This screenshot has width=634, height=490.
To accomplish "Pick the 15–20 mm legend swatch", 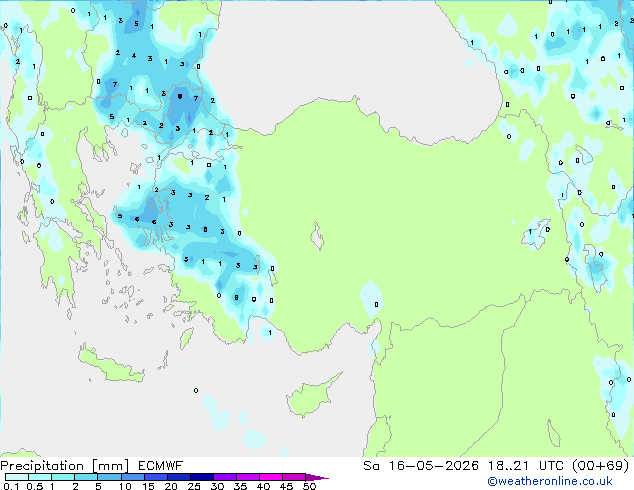I will [155, 477].
